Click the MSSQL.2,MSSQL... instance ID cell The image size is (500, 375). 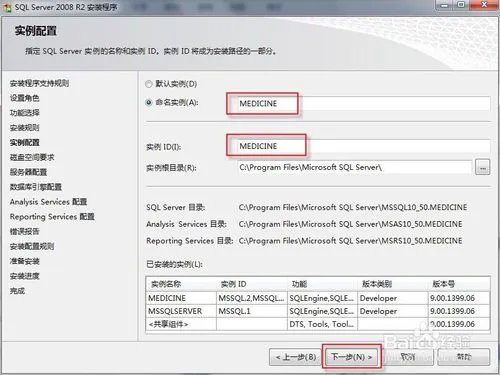252,298
